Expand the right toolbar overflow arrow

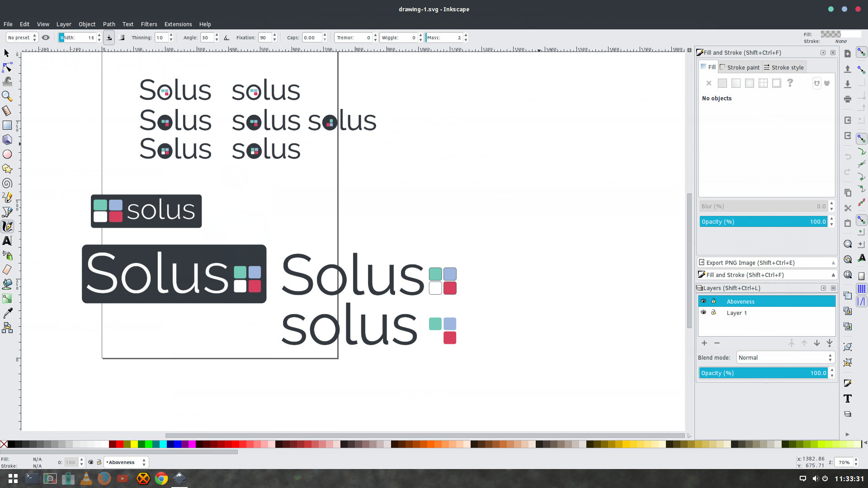pos(847,434)
